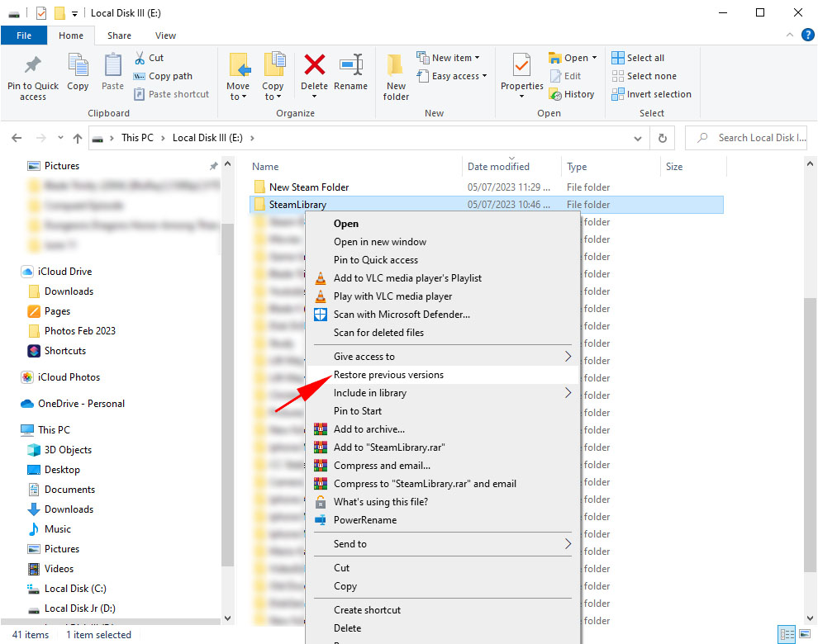Open the File tab
818x644 pixels.
[x=24, y=36]
